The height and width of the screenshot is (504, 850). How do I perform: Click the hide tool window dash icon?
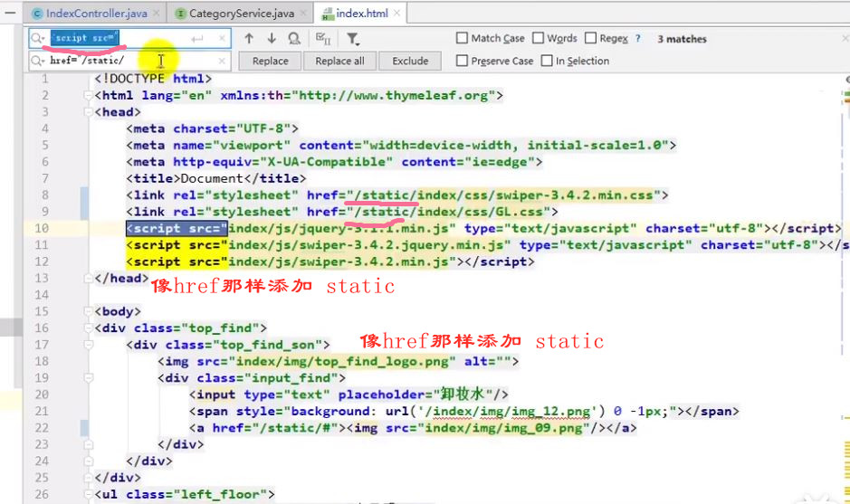[x=10, y=12]
